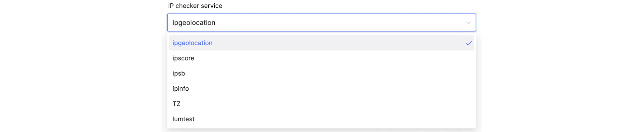Image resolution: width=644 pixels, height=132 pixels.
Task: Use TZ as the IP checker
Action: 321,104
